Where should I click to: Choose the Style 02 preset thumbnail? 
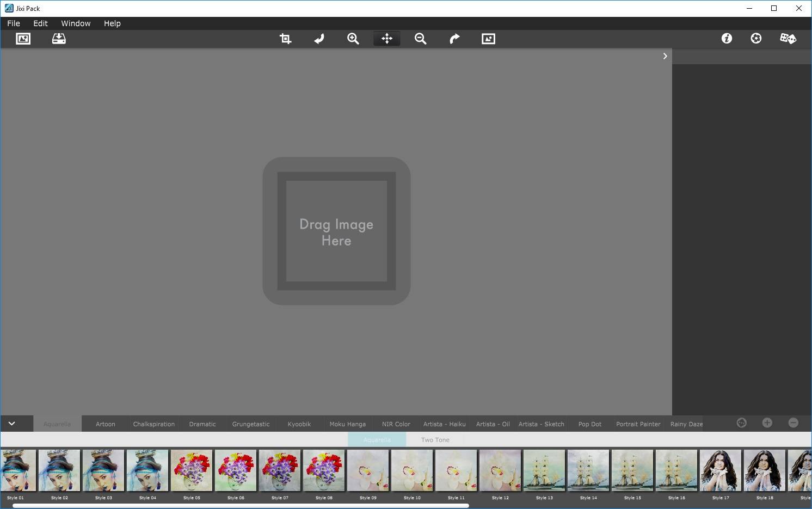[x=59, y=470]
